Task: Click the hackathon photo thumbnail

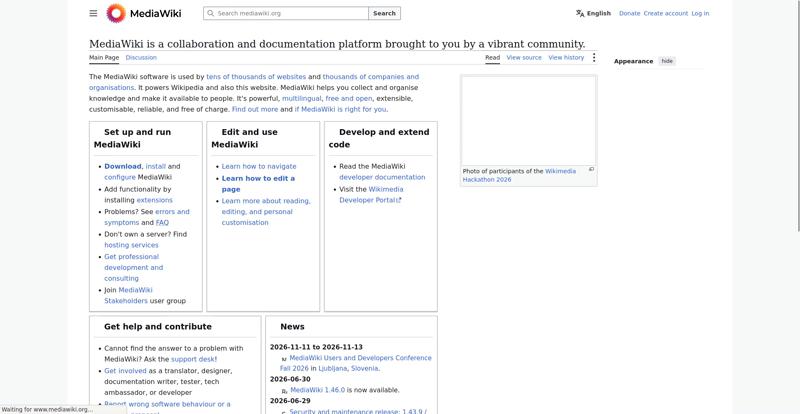Action: pos(528,120)
